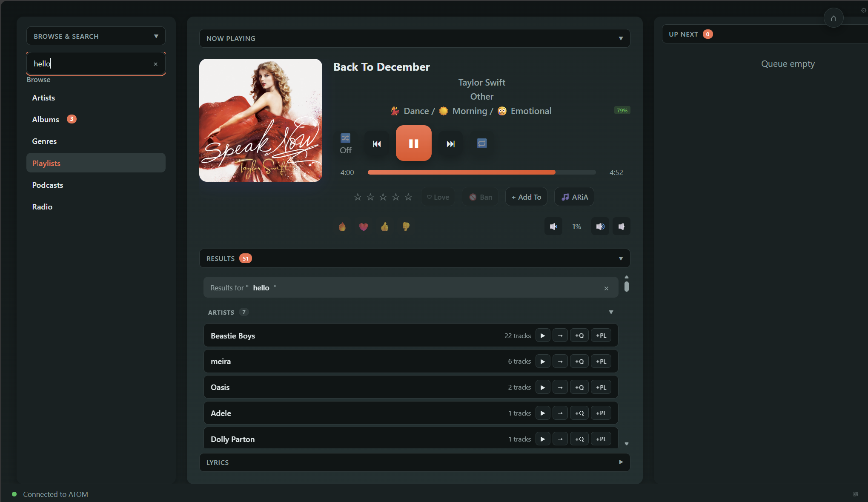The image size is (868, 502).
Task: Rate the track five stars
Action: pyautogui.click(x=408, y=197)
